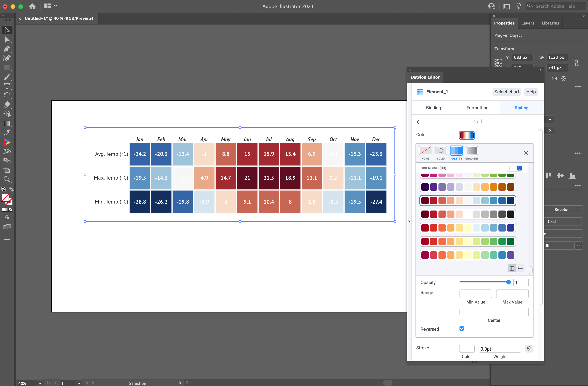The height and width of the screenshot is (386, 588).
Task: Select the Rectangle tool
Action: coord(7,67)
